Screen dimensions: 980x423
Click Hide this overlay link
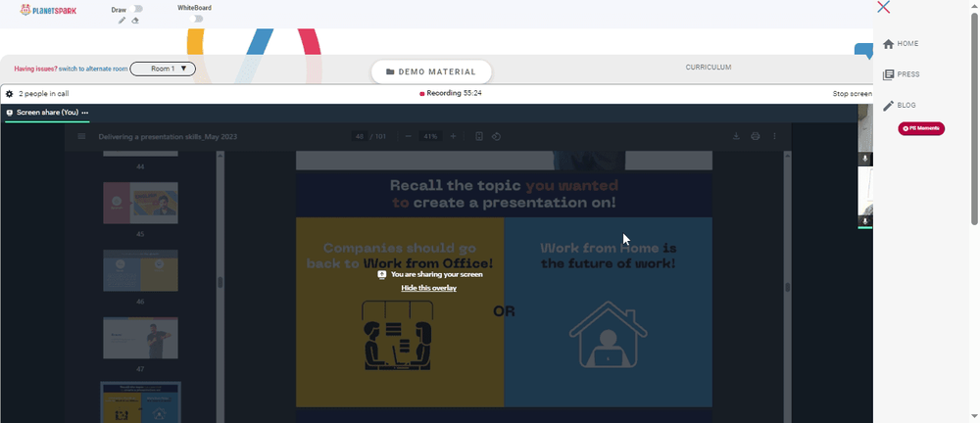pyautogui.click(x=429, y=288)
